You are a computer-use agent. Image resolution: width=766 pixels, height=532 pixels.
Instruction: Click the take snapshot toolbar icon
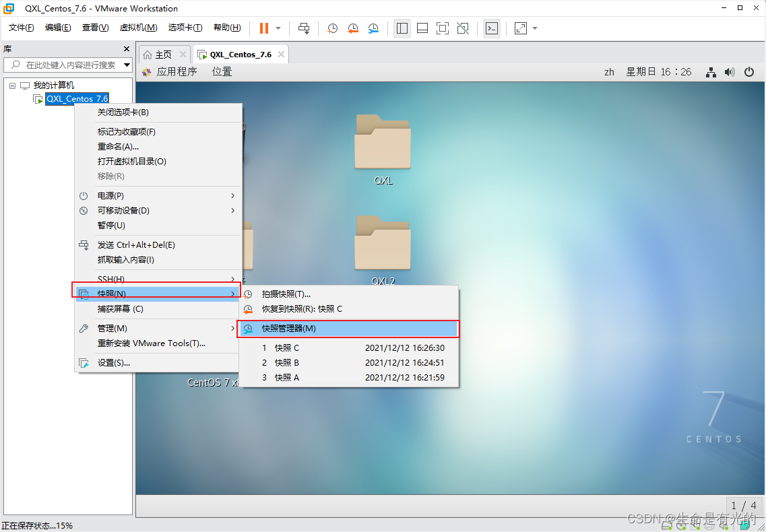point(333,28)
